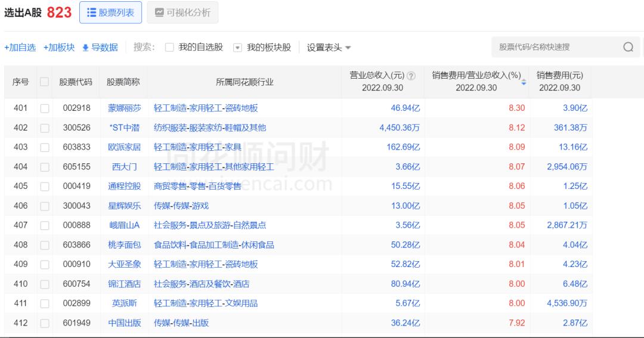The height and width of the screenshot is (338, 644).
Task: Open stock 大亚圣象
Action: click(125, 264)
